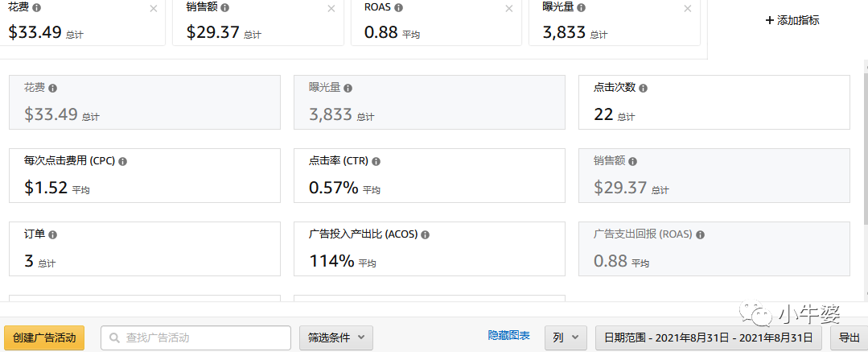Show info for 广告支出回报 (ROAS) tile
This screenshot has height=352, width=868.
700,234
